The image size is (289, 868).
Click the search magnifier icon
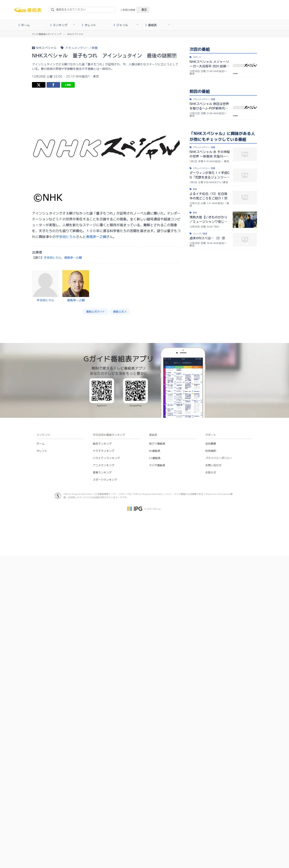click(x=52, y=10)
